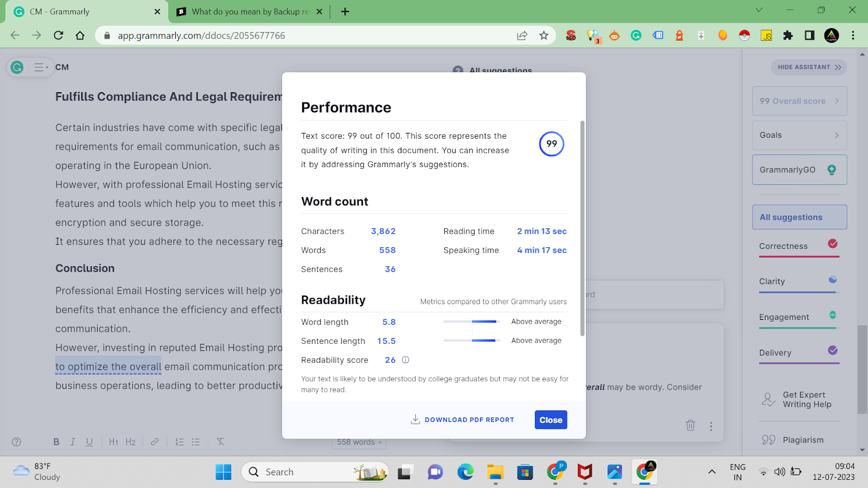Open the weather widget showing 83°F
The image size is (868, 488).
tap(37, 472)
